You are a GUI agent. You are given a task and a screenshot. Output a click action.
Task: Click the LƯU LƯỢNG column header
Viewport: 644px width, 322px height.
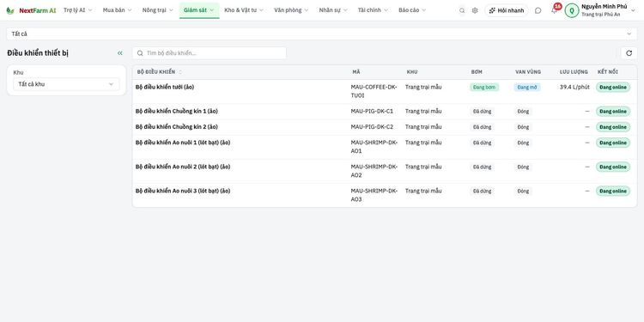click(x=574, y=72)
